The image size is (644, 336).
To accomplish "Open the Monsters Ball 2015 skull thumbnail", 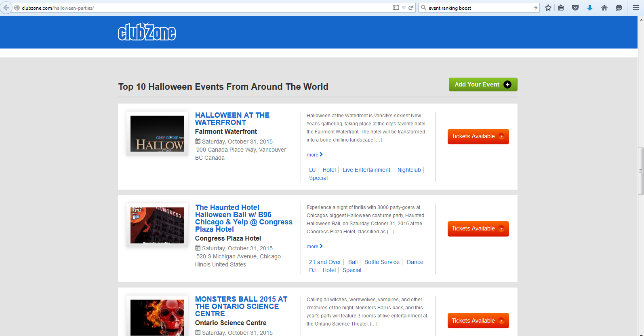I will coord(157,317).
